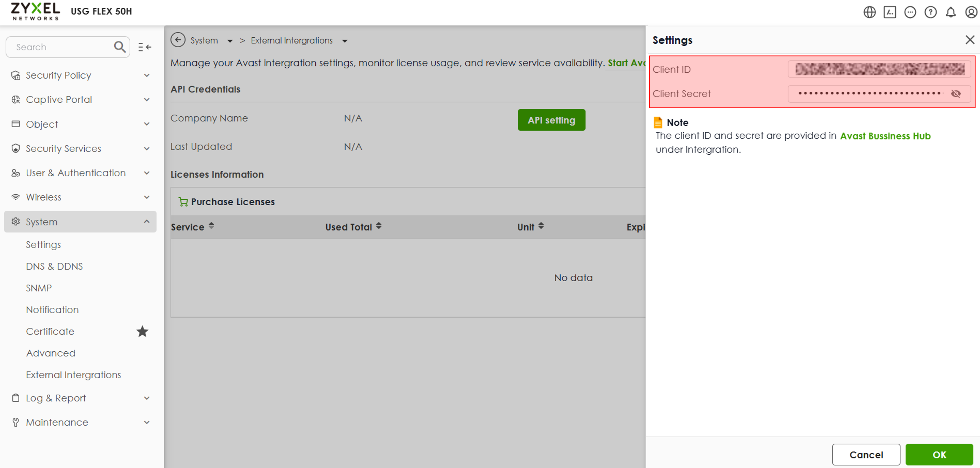Click the User & Authentication icon

tap(16, 173)
